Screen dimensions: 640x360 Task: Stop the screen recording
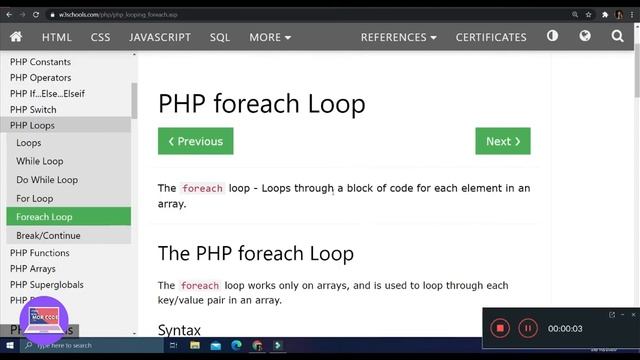pyautogui.click(x=500, y=328)
